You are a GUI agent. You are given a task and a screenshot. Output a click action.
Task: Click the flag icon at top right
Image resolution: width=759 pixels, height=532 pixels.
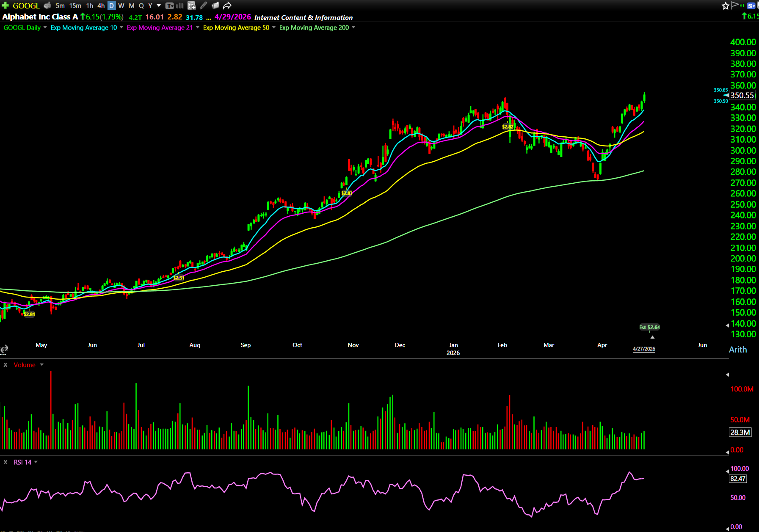click(734, 6)
